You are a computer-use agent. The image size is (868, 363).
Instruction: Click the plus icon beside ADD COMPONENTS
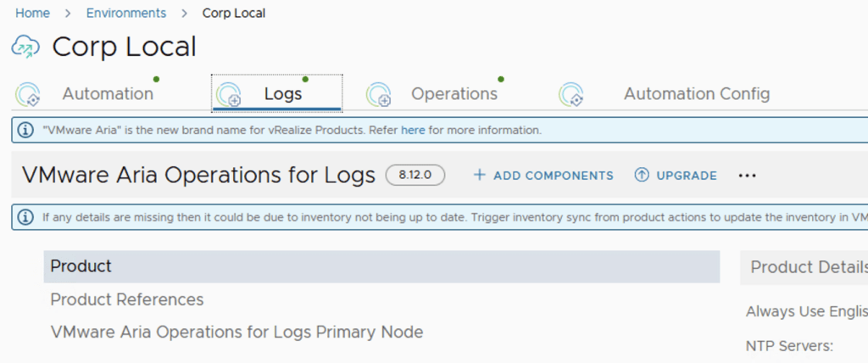click(x=480, y=175)
